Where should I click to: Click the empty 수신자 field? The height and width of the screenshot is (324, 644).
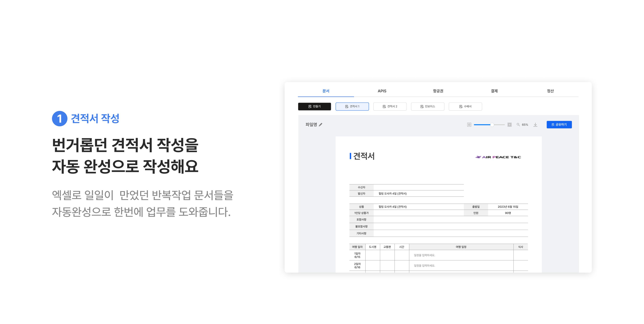coord(418,187)
